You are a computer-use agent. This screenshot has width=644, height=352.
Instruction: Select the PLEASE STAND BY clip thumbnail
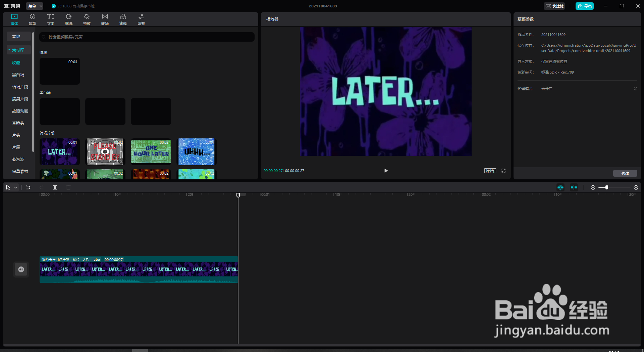coord(105,152)
